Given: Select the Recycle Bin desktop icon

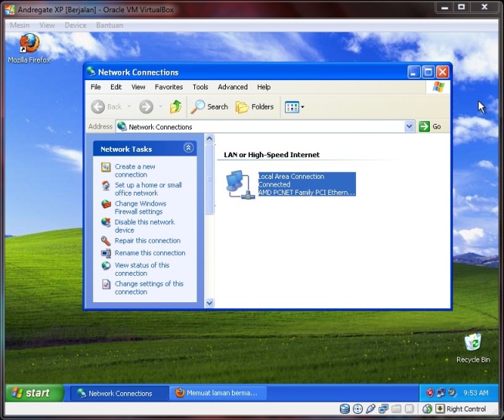Looking at the screenshot, I should 473,348.
